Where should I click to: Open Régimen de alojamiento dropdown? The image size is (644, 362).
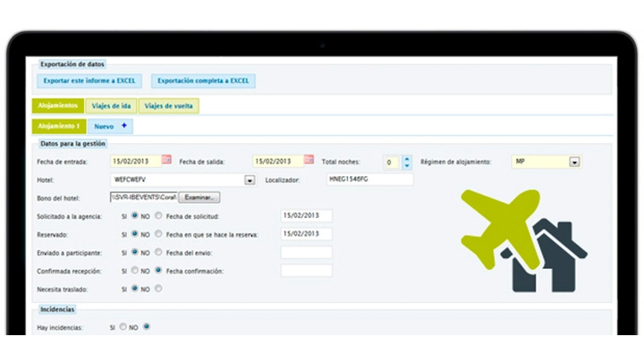tap(574, 162)
